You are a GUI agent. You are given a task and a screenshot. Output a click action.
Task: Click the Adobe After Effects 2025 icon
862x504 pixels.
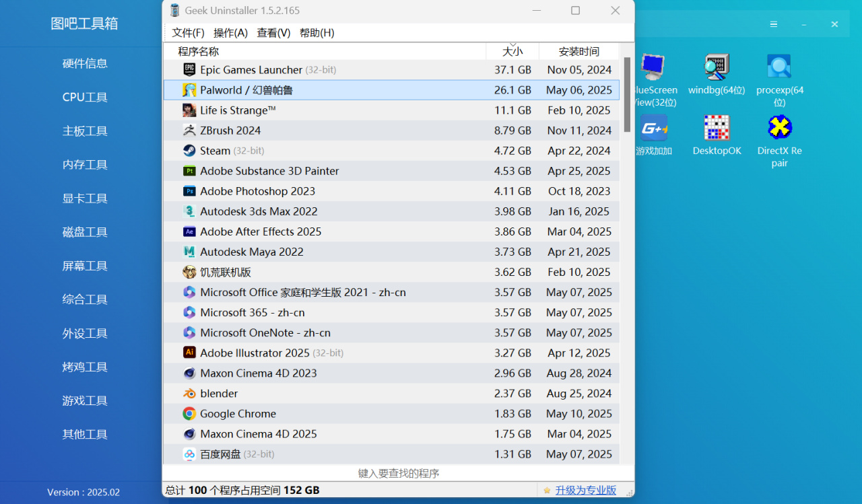click(189, 231)
